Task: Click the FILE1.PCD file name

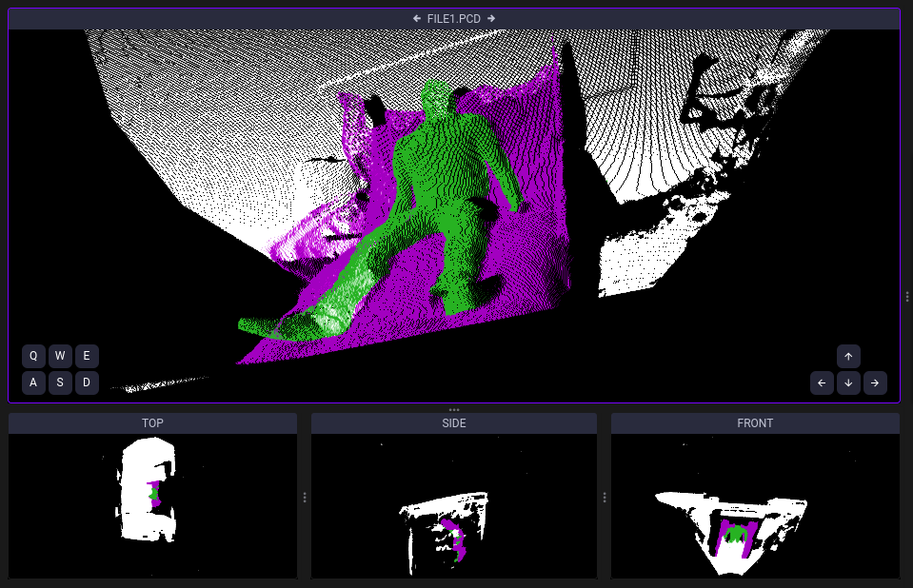Action: pos(454,19)
